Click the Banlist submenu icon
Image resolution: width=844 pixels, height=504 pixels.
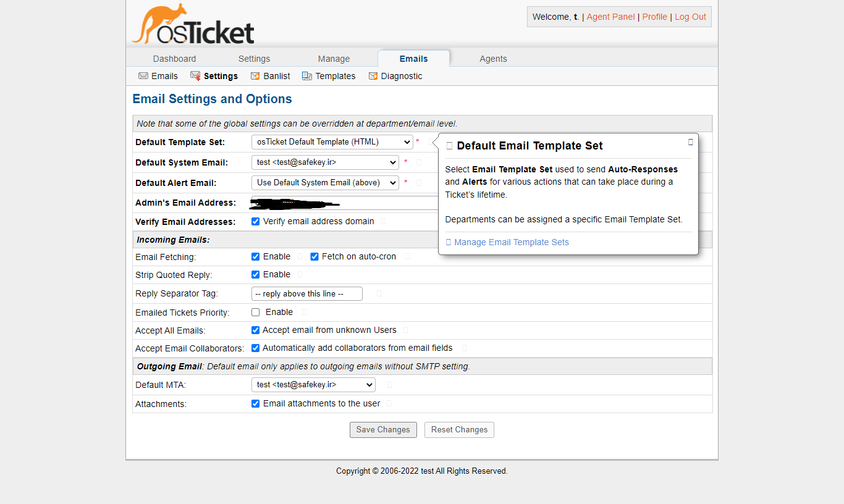point(255,76)
